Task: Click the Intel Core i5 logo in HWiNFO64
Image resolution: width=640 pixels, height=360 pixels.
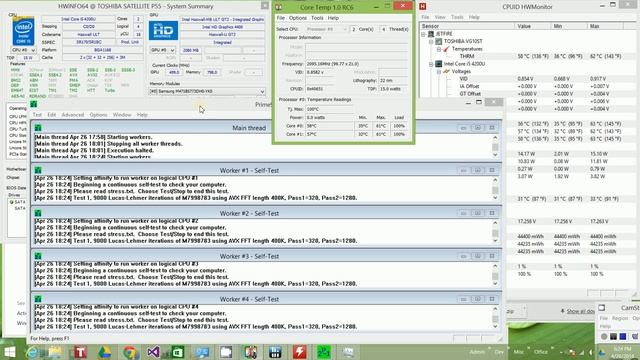Action: point(23,31)
